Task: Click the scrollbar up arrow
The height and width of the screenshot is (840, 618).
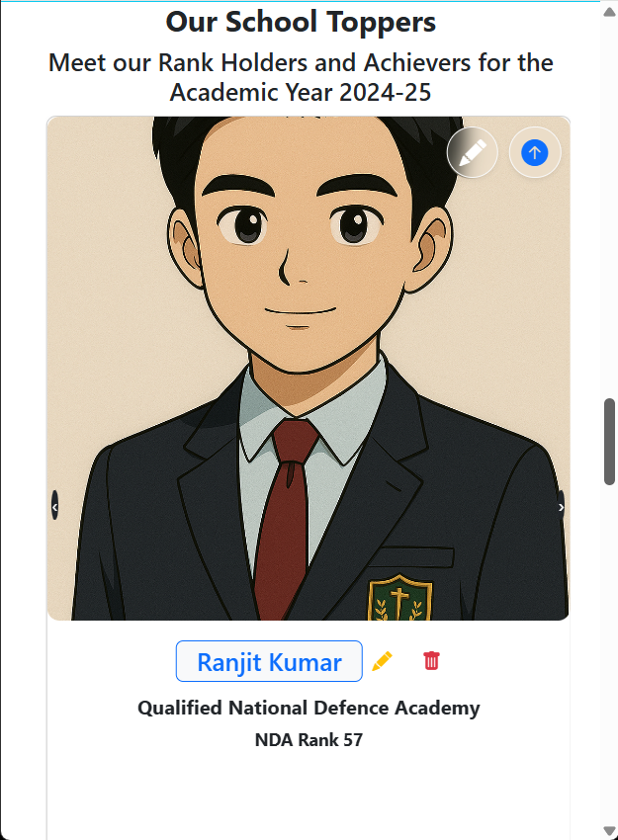Action: click(609, 12)
